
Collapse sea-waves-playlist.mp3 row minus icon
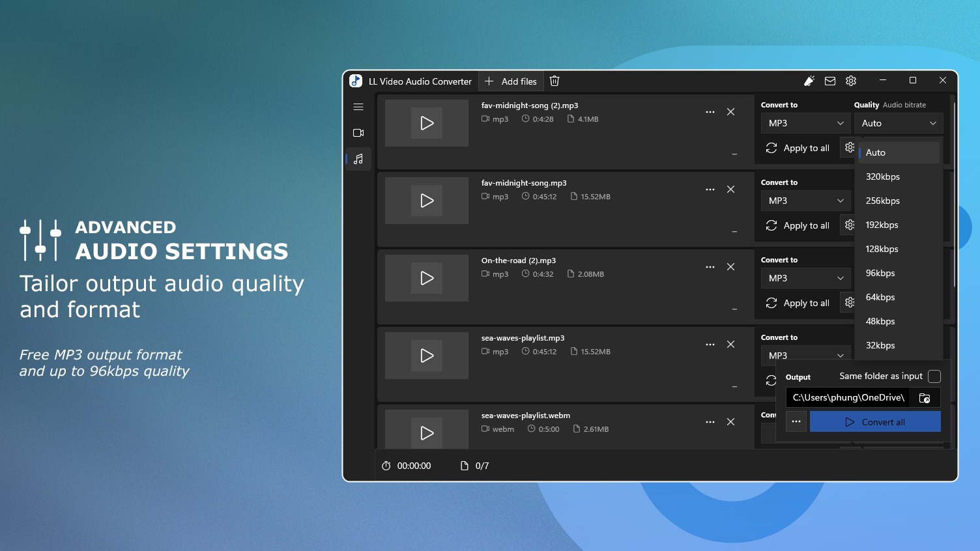pos(734,387)
